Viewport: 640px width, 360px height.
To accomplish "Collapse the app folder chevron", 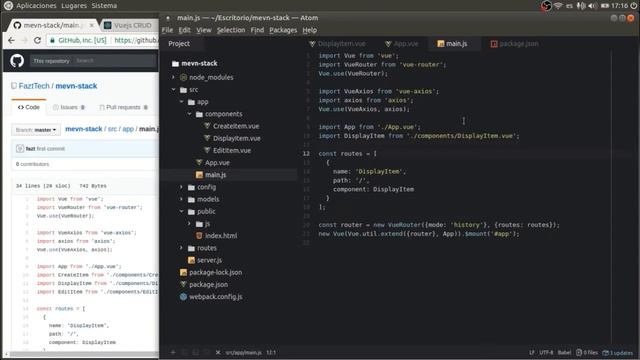I will (x=182, y=102).
